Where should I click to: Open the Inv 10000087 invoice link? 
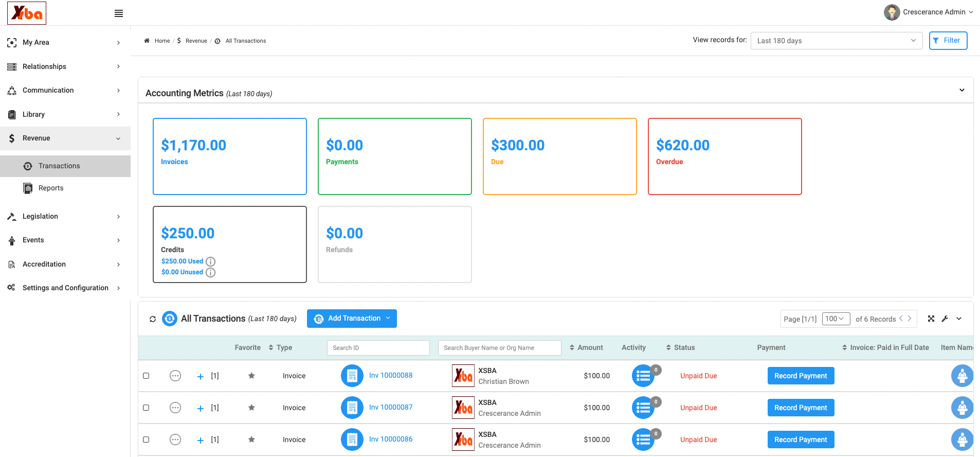tap(391, 407)
